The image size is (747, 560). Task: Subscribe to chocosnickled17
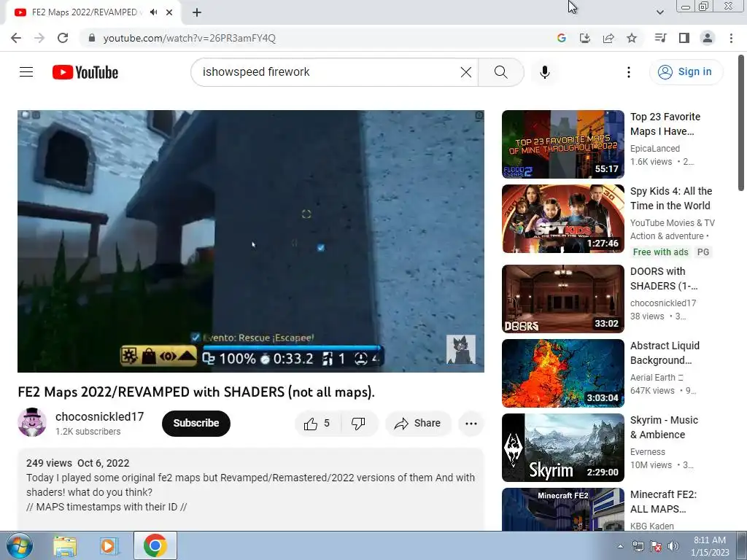click(x=196, y=424)
